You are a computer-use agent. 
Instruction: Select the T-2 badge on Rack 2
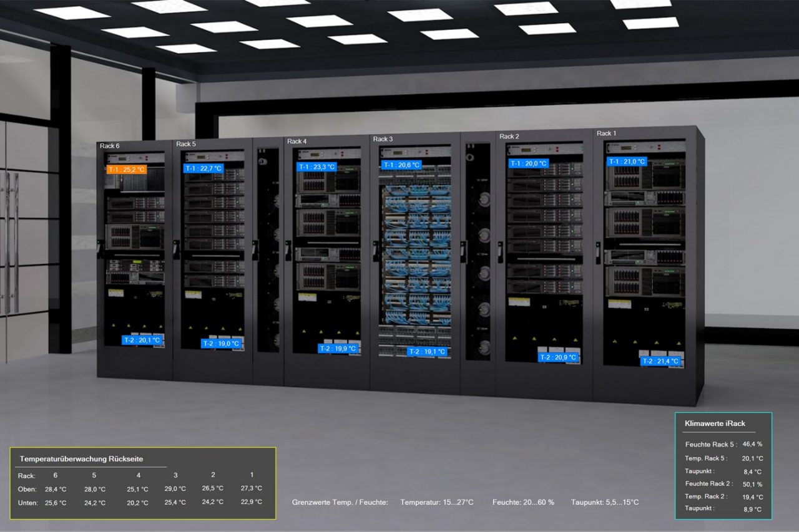(559, 357)
